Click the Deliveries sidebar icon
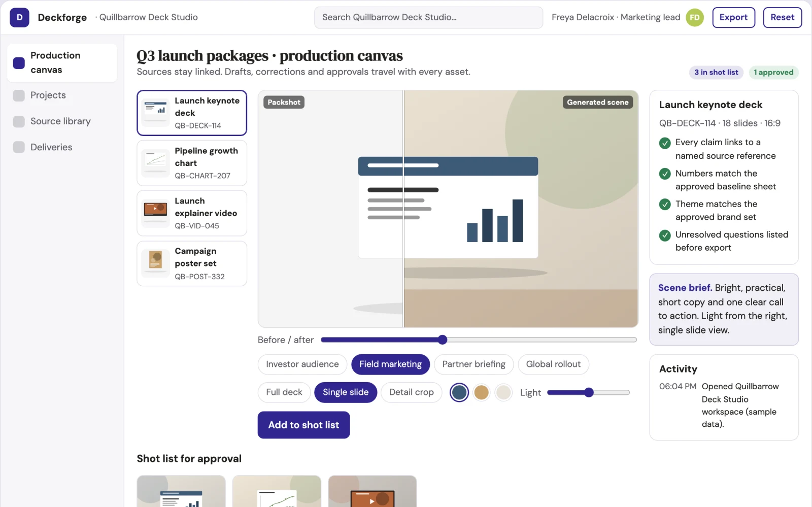The height and width of the screenshot is (507, 812). coord(19,147)
